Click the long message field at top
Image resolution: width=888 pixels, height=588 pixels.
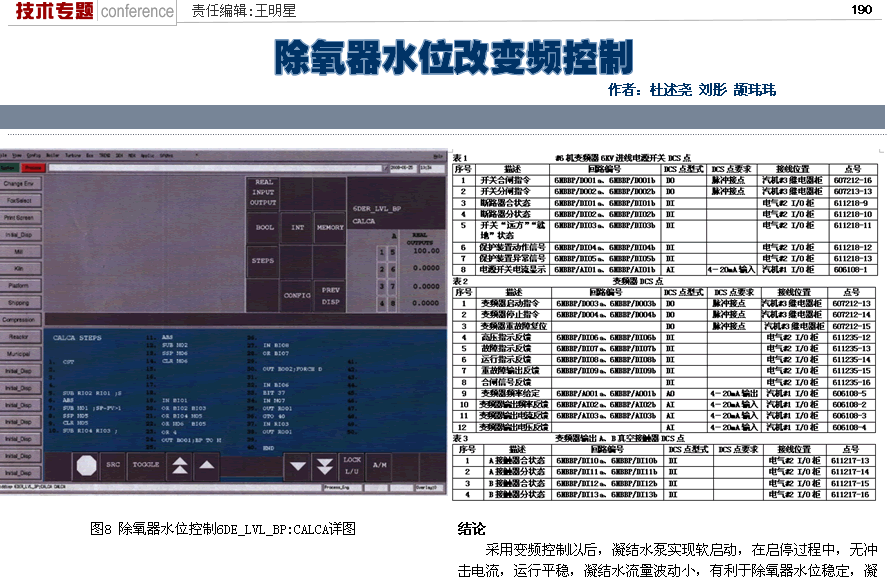pyautogui.click(x=215, y=168)
